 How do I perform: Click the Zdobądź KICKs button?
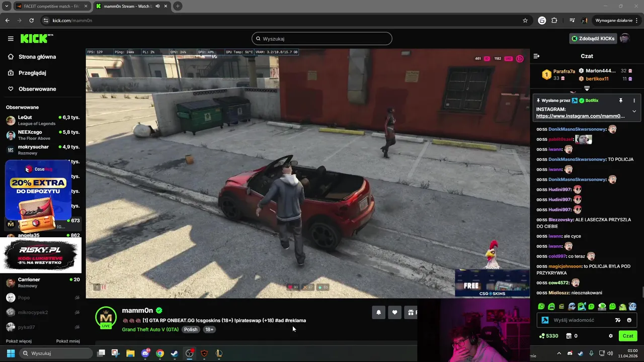click(593, 39)
